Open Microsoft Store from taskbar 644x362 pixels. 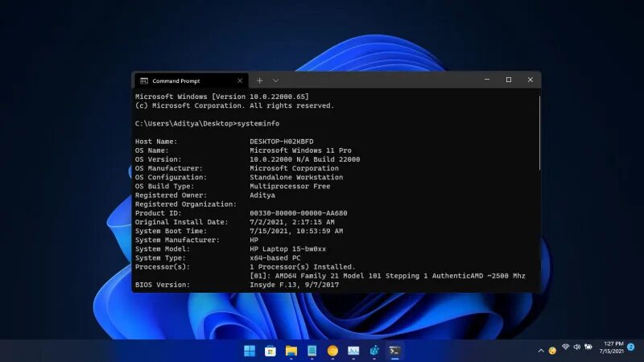coord(270,351)
